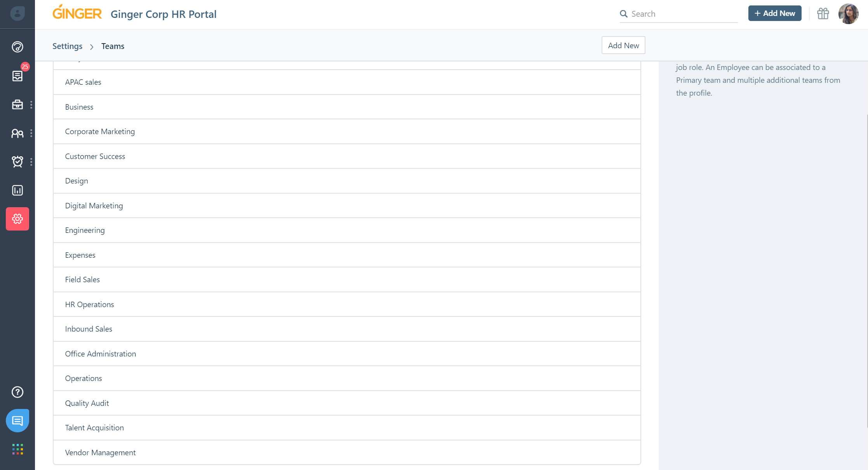Open the Inbound Sales team row
This screenshot has width=868, height=470.
point(347,329)
